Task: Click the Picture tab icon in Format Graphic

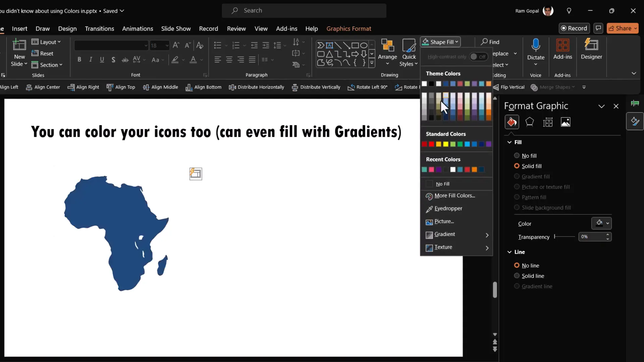Action: point(566,122)
